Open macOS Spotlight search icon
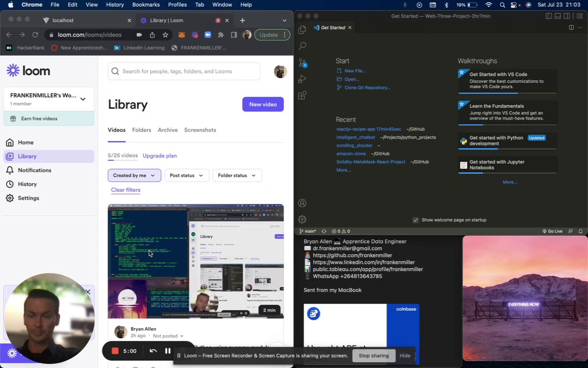The image size is (588, 368). pos(502,5)
